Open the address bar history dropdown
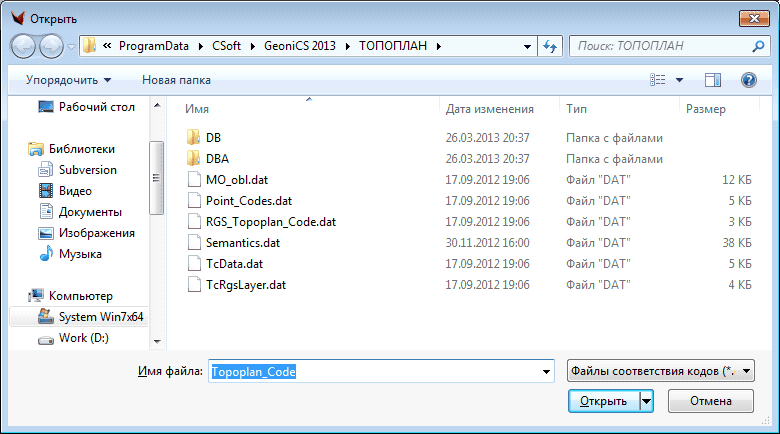 click(x=527, y=47)
